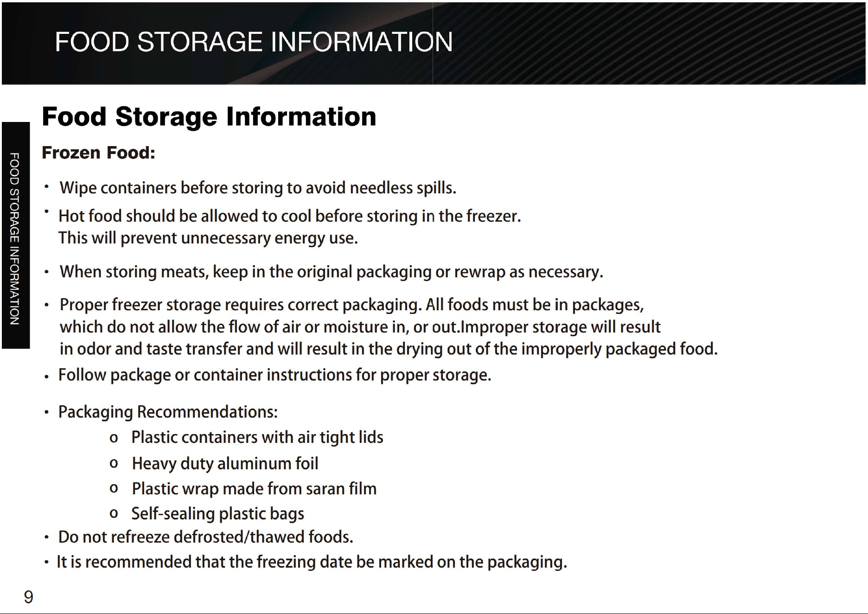Click the FOOD STORAGE INFORMATION banner title
Screen dimensions: 868x614
(254, 42)
